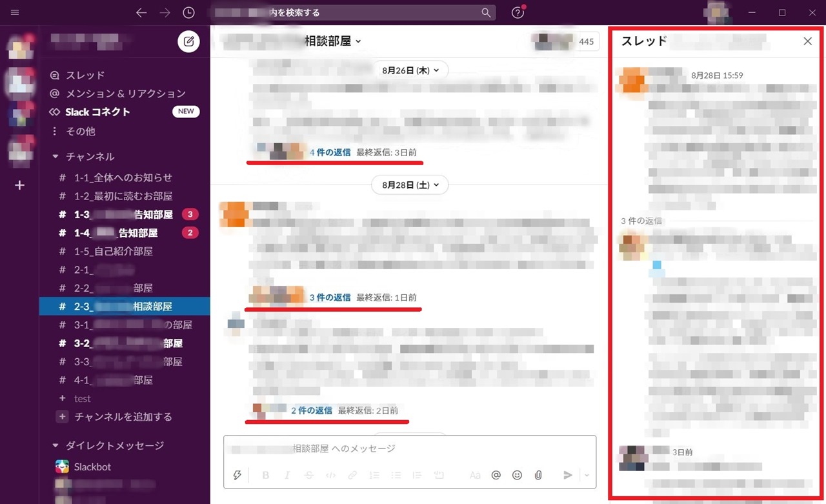Image resolution: width=826 pixels, height=504 pixels.
Task: Toggle inline code formatting
Action: coord(330,475)
